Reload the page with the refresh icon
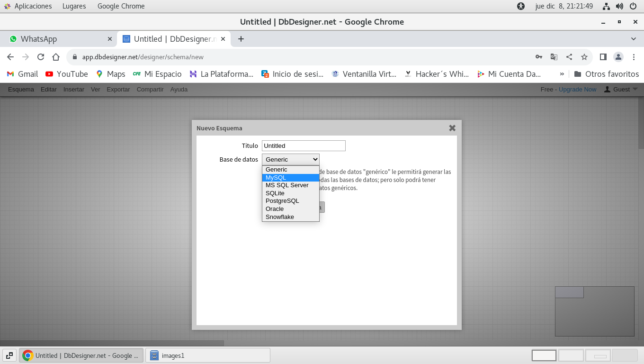Screen dimensions: 644x364 (41, 57)
